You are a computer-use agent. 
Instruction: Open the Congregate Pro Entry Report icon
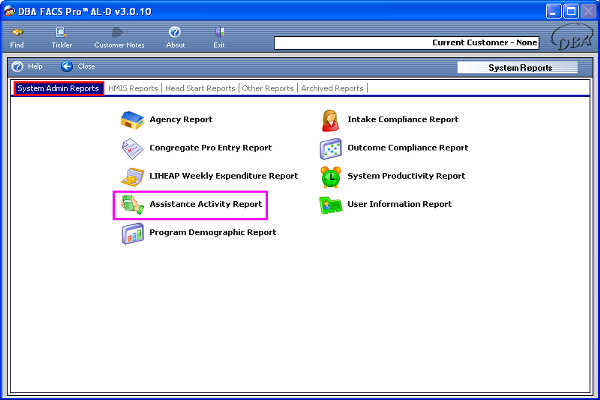click(x=132, y=148)
